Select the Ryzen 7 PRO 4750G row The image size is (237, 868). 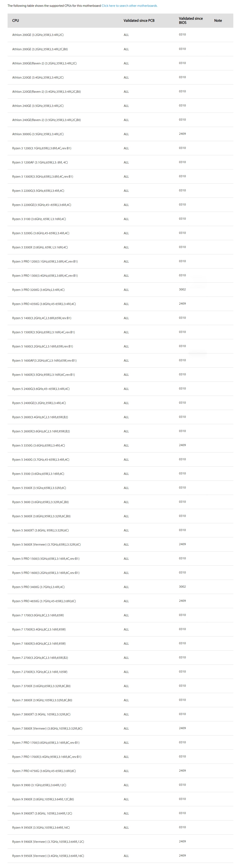point(120,771)
